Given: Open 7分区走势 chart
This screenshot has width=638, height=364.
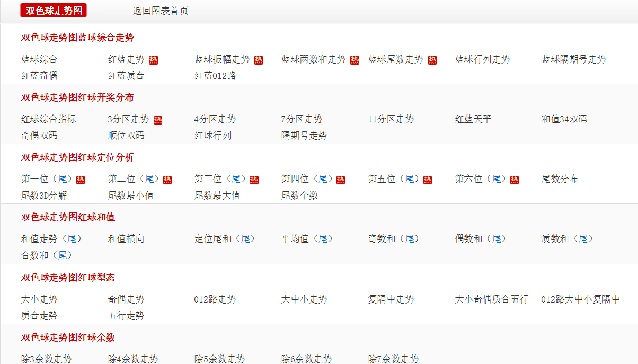Looking at the screenshot, I should (x=302, y=119).
